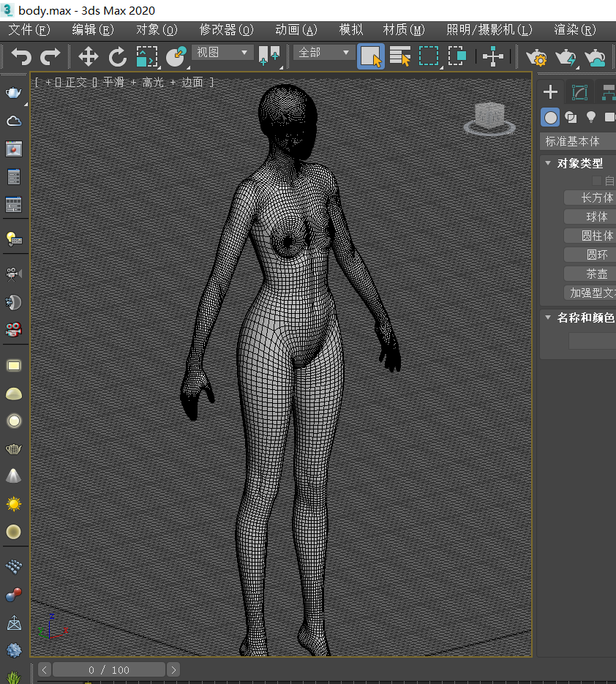Click the 球体 sphere button
The height and width of the screenshot is (684, 616).
pos(596,217)
